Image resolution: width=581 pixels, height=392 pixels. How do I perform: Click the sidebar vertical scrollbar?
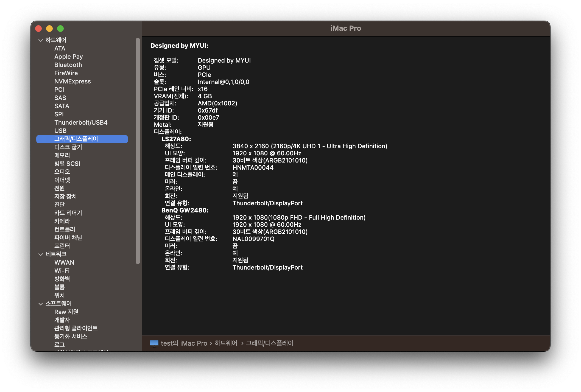[138, 151]
